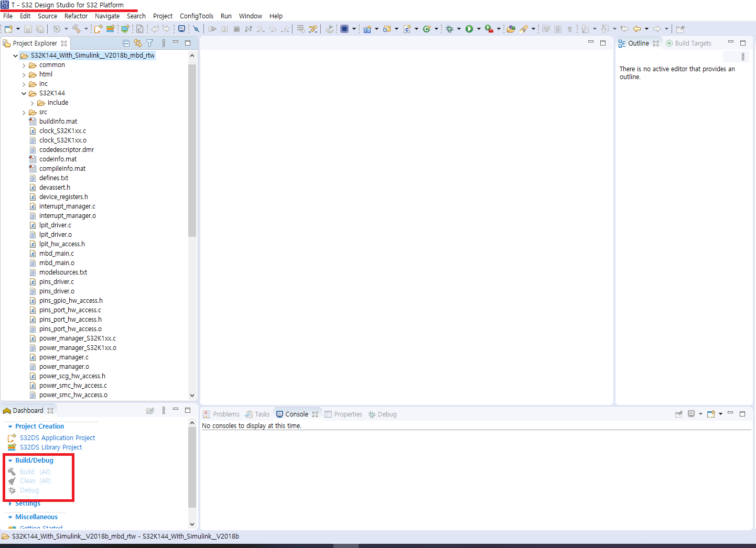The width and height of the screenshot is (756, 548).
Task: Enable the Project Explorer filter icon
Action: [150, 43]
